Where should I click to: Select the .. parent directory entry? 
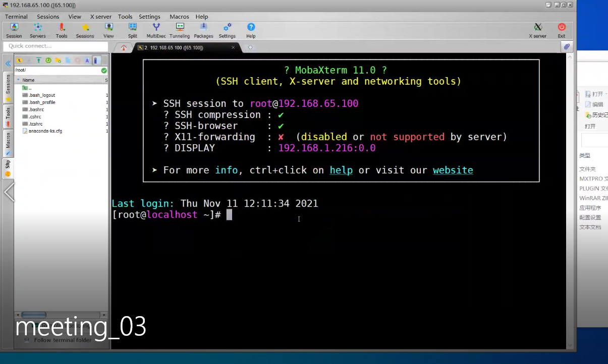[27, 88]
